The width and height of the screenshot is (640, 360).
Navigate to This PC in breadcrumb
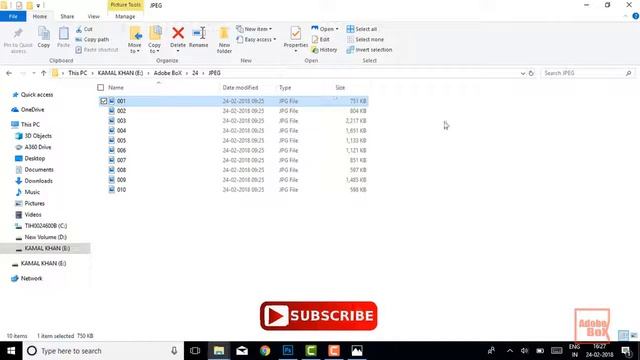[x=78, y=73]
